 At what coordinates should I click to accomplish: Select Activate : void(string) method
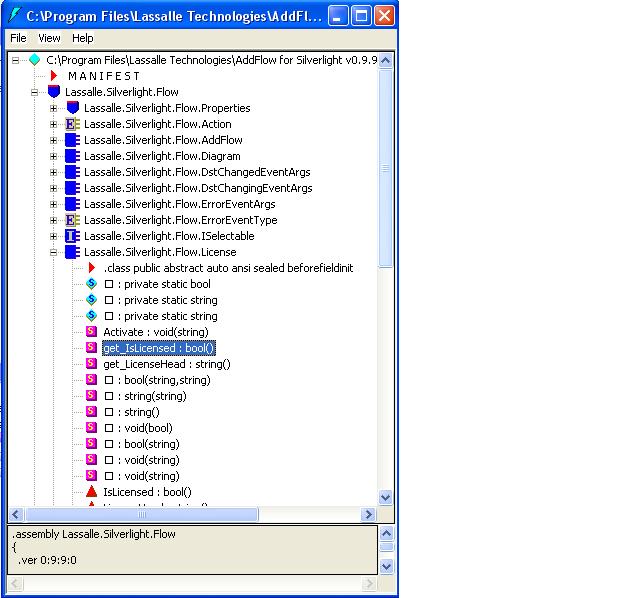click(x=156, y=332)
